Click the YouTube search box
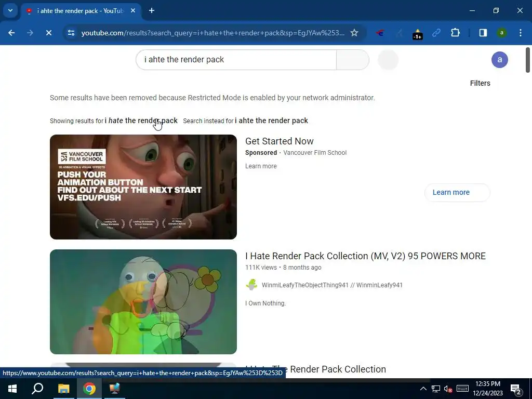532x399 pixels. [236, 60]
